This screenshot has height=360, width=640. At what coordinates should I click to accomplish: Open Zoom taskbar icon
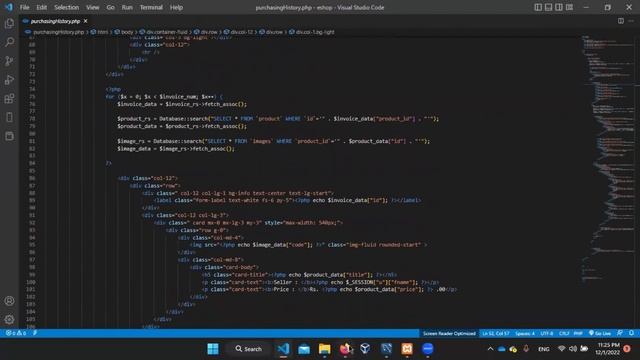tap(427, 349)
